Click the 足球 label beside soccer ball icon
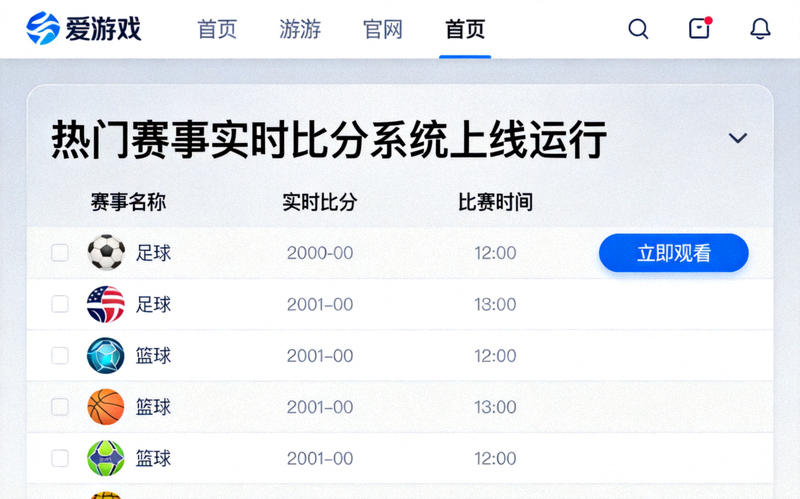 153,253
